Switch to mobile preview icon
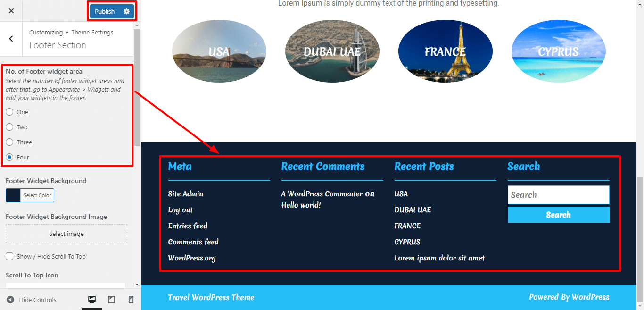The height and width of the screenshot is (310, 644). [131, 300]
